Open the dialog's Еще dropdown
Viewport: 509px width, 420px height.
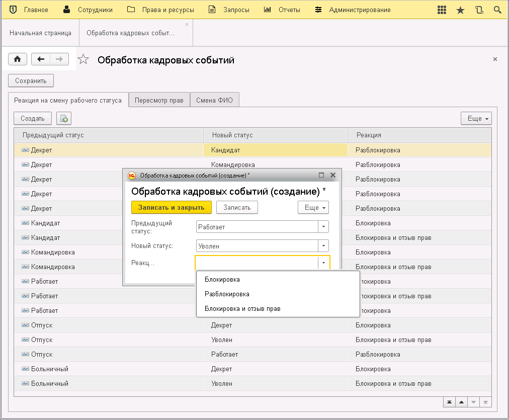click(313, 207)
